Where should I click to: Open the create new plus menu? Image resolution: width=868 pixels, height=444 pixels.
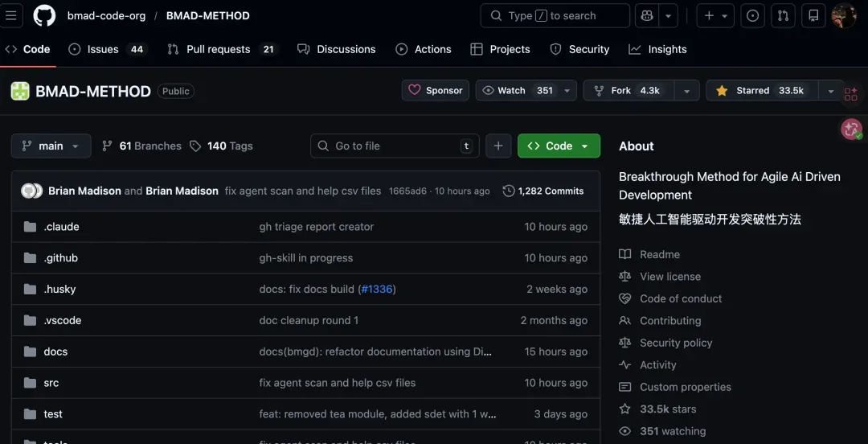point(715,15)
